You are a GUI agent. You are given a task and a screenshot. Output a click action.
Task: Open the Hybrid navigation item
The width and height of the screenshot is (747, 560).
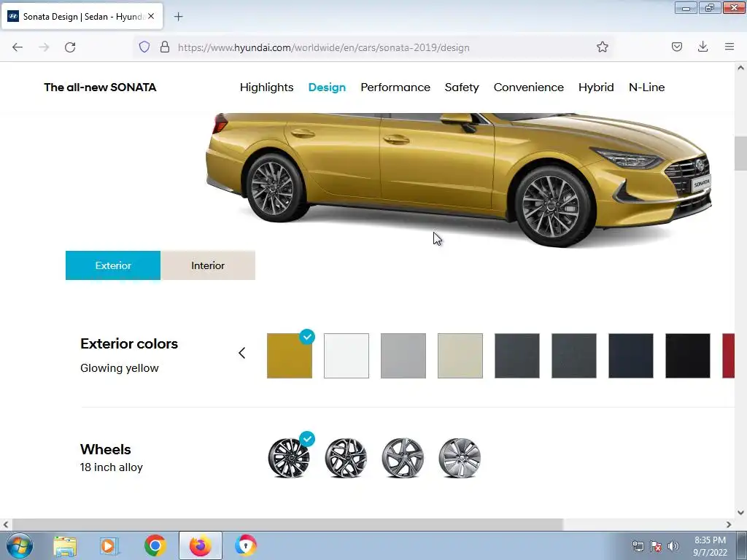596,87
